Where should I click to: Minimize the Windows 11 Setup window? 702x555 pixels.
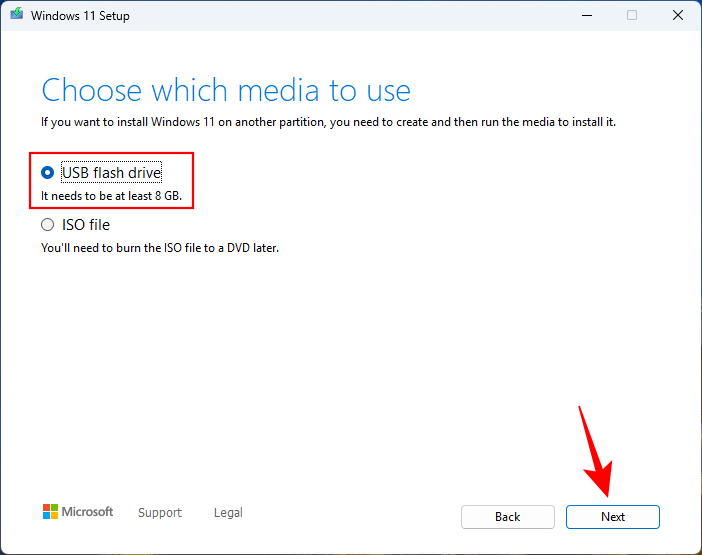click(x=584, y=16)
